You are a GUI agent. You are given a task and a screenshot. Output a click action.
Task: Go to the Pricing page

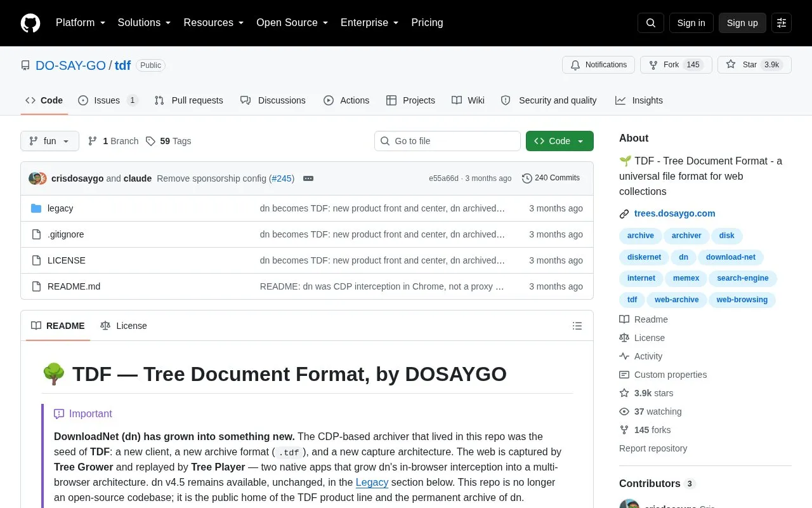click(x=427, y=23)
